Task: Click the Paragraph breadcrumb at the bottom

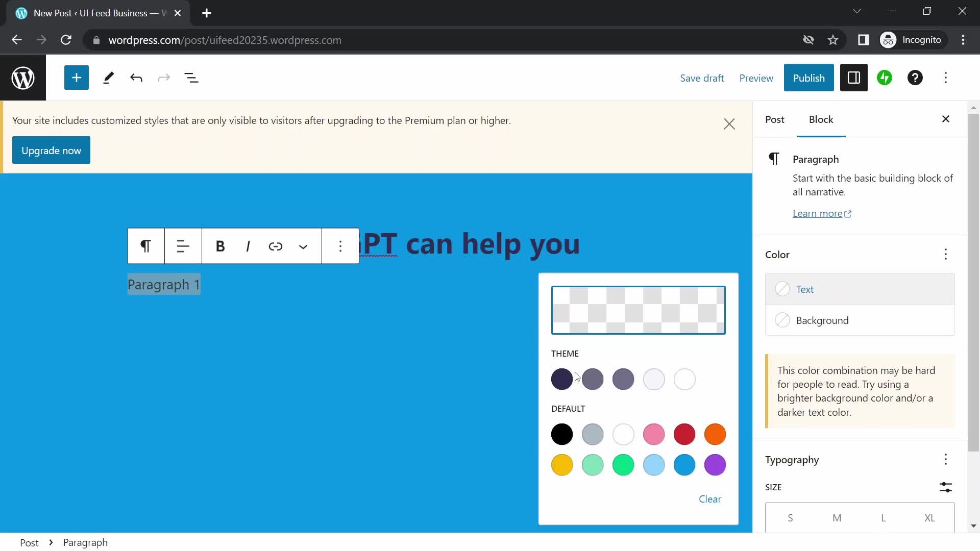Action: (x=85, y=542)
